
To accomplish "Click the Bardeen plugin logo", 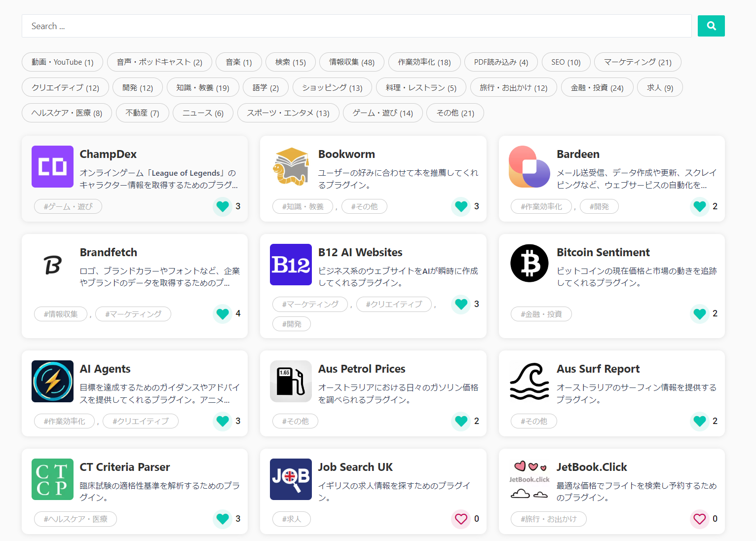I will pyautogui.click(x=529, y=166).
